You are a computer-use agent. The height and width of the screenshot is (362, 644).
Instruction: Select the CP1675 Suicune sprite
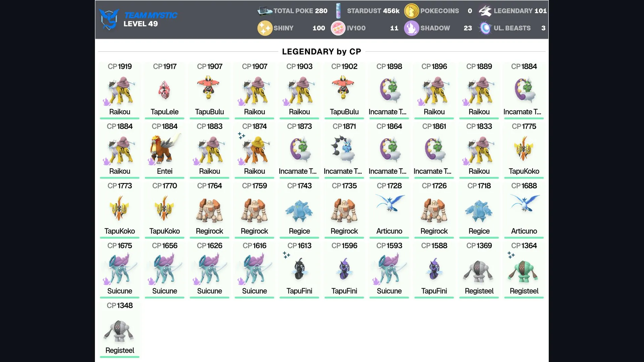(x=120, y=269)
